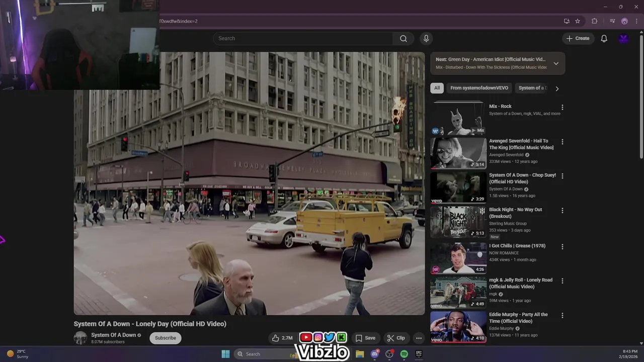Screen dimensions: 644x362
Task: Open mgk & Jelly Roll - Lonely Road title
Action: pos(521,283)
